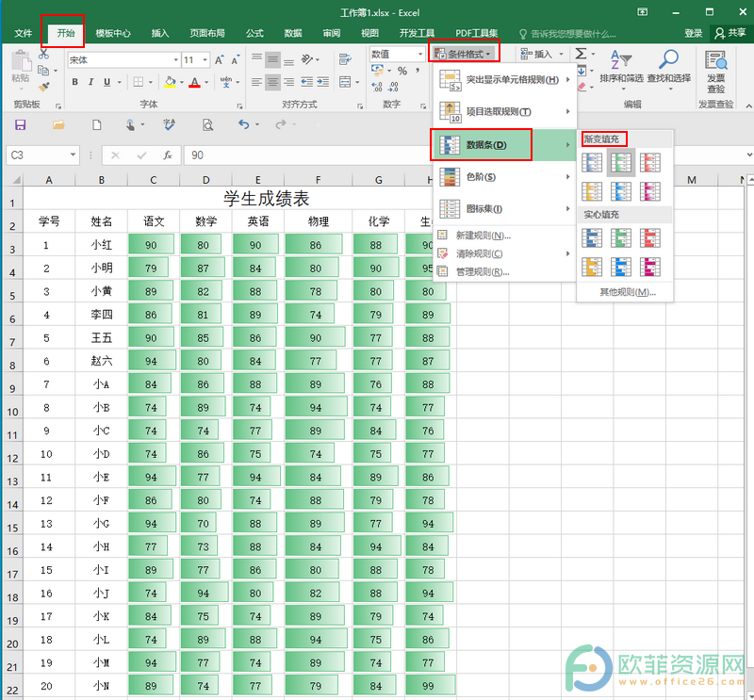
Task: Open the Icon Sets (图标集) submenu
Action: click(x=504, y=208)
